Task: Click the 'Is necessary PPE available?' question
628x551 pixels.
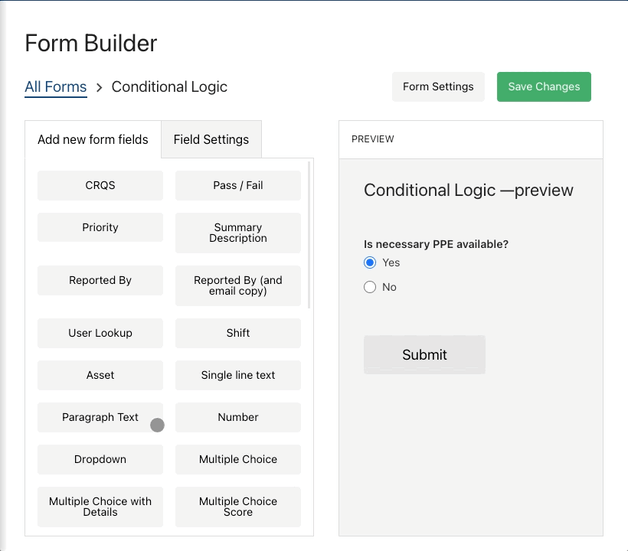Action: point(436,244)
